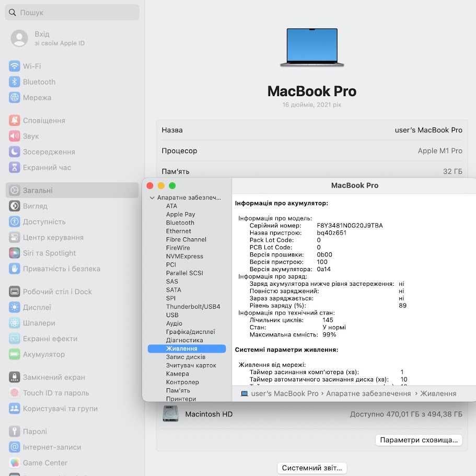Open the Вигляд appearance icon

[x=14, y=206]
